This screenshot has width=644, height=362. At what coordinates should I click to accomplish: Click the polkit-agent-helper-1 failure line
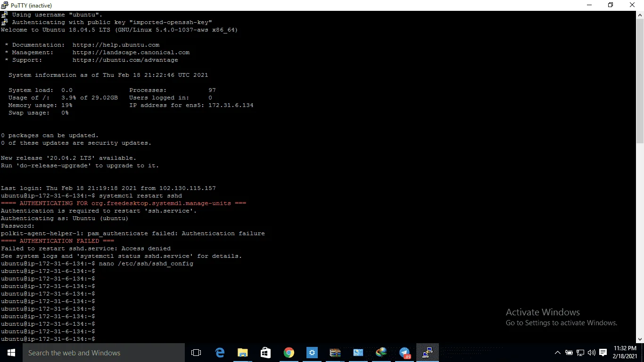pyautogui.click(x=133, y=233)
